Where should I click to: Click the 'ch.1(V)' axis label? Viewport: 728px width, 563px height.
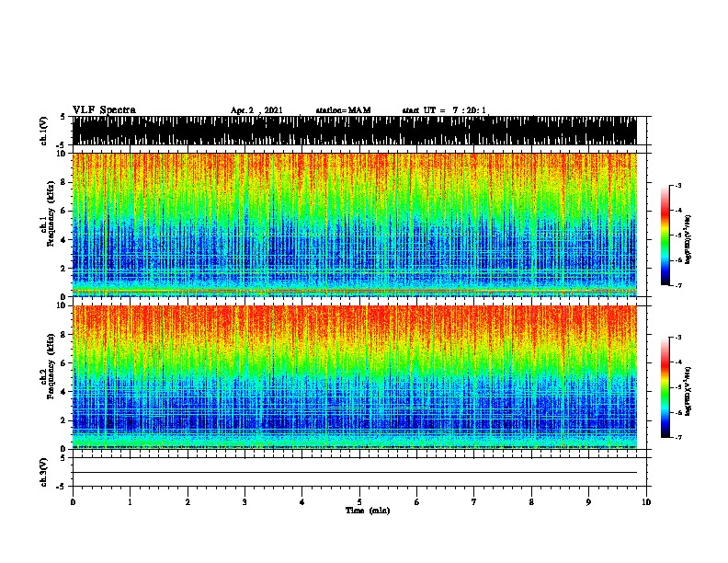point(44,131)
